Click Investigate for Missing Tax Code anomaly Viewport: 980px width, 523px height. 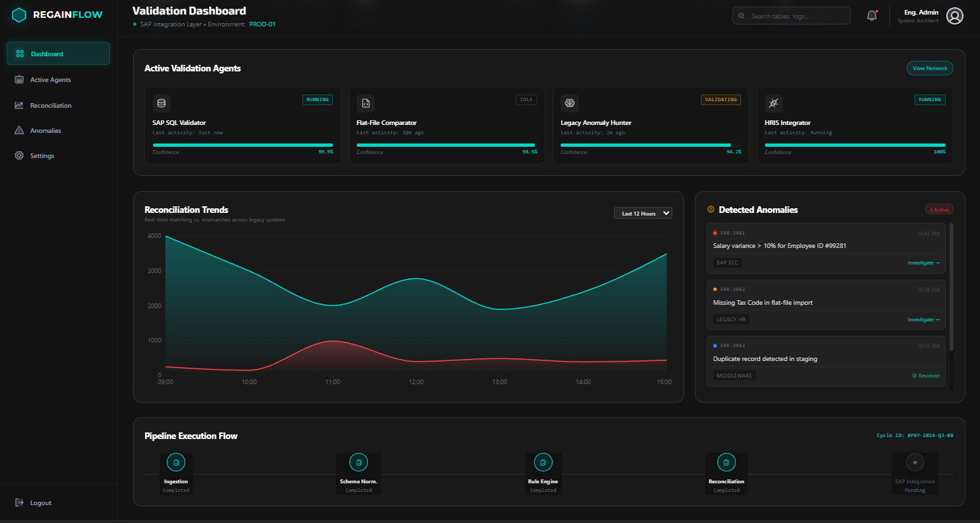click(x=923, y=320)
